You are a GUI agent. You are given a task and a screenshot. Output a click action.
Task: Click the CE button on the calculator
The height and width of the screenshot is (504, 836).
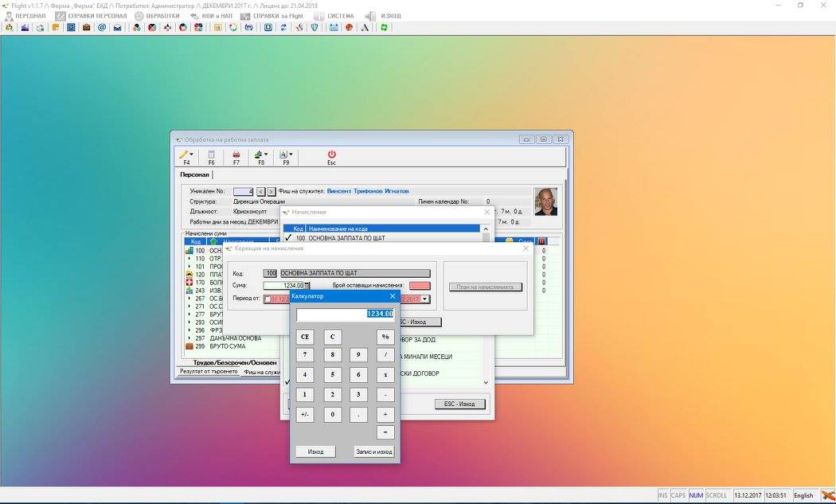click(305, 337)
